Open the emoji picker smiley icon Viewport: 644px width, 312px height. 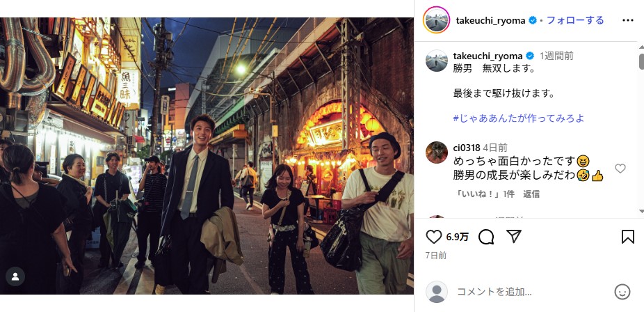pos(622,292)
